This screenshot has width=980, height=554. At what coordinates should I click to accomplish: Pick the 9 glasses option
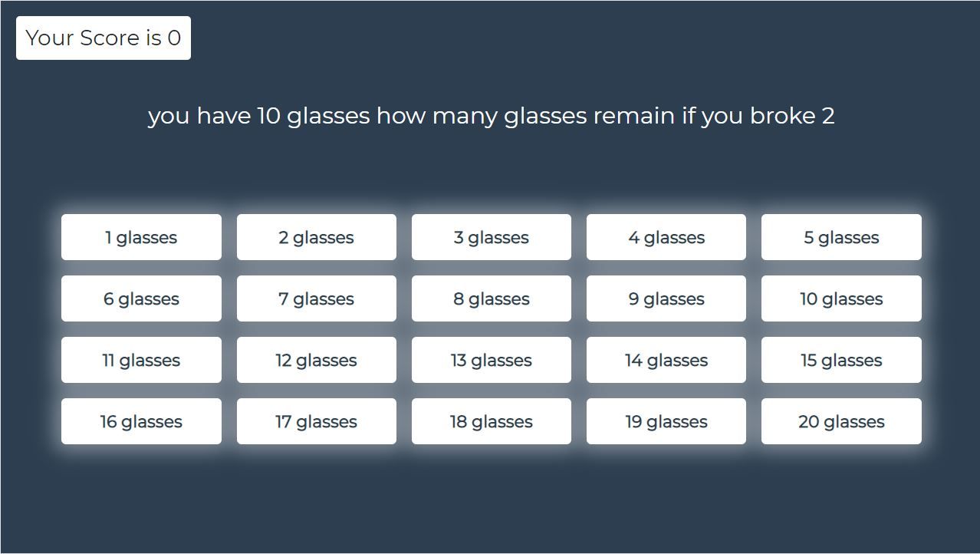coord(666,298)
